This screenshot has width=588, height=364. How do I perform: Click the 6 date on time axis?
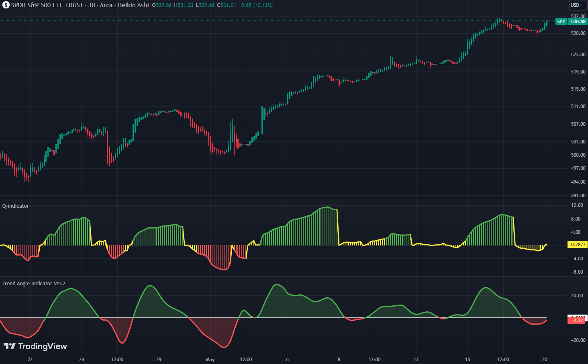[287, 360]
